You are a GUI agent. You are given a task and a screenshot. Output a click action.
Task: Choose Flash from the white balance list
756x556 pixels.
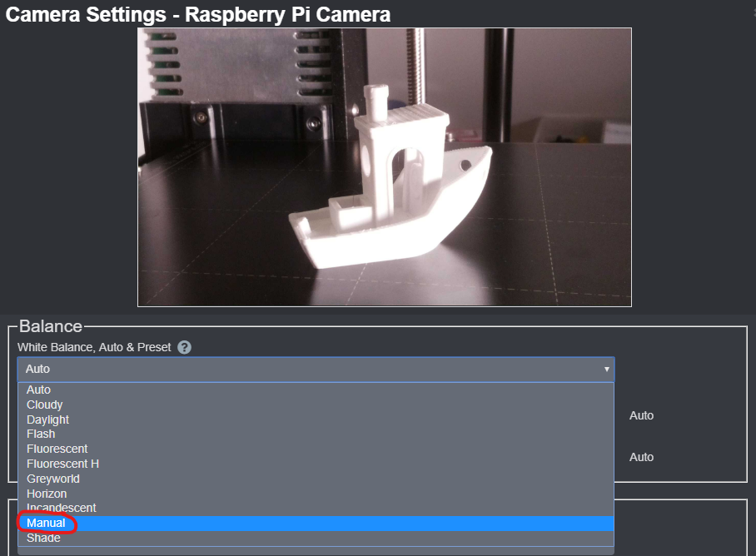coord(41,434)
